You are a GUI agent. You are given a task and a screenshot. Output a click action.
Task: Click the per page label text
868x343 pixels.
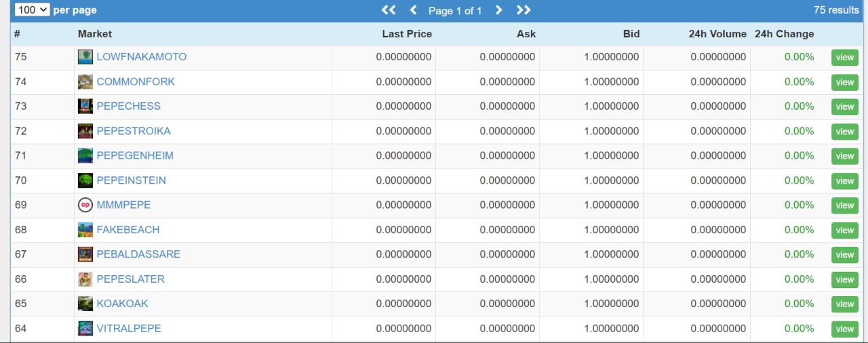pyautogui.click(x=75, y=10)
